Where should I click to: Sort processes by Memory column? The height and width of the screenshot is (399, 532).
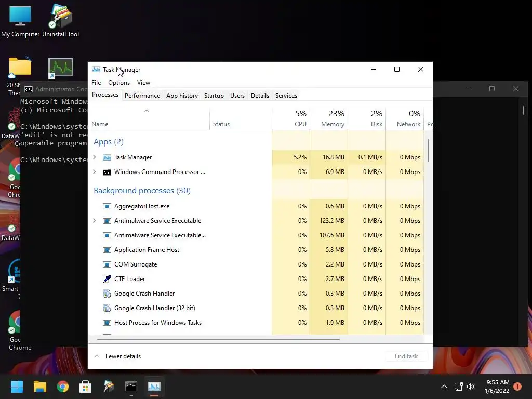coord(329,118)
